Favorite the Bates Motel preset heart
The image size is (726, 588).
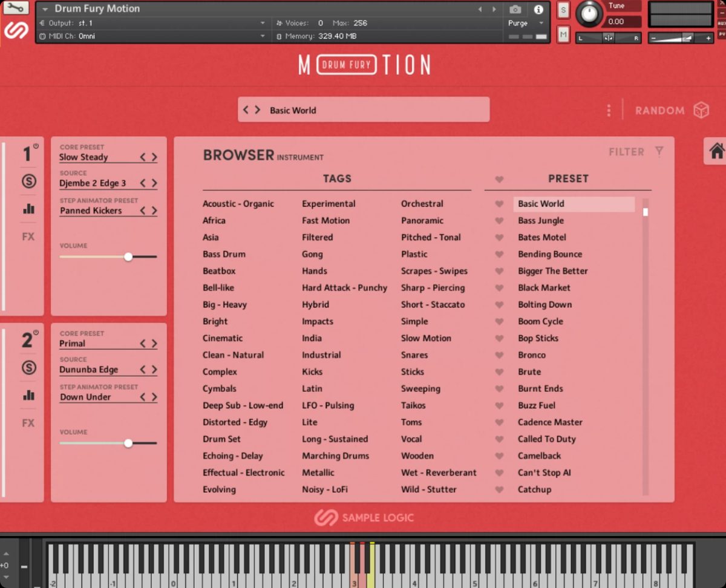click(x=499, y=238)
